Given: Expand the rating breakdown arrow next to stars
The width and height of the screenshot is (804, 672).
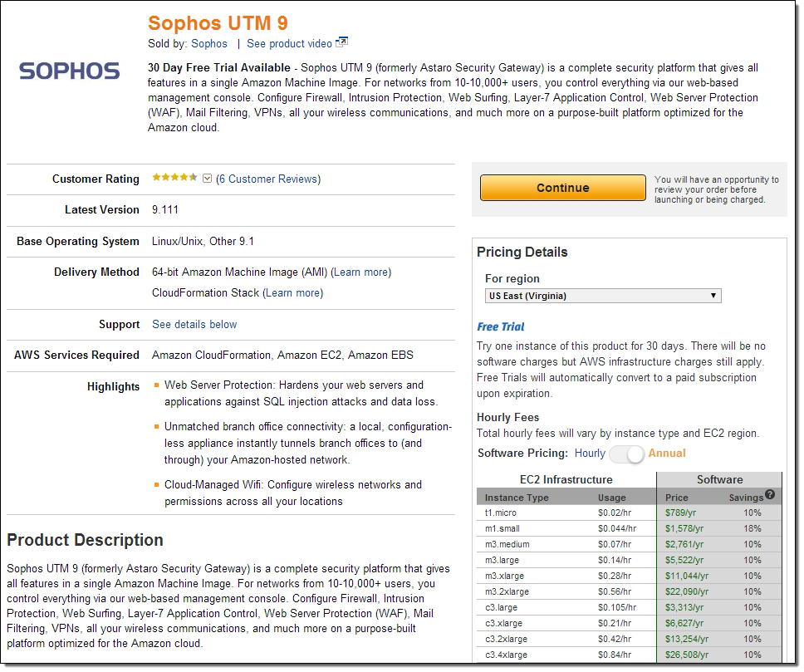Looking at the screenshot, I should coord(208,179).
